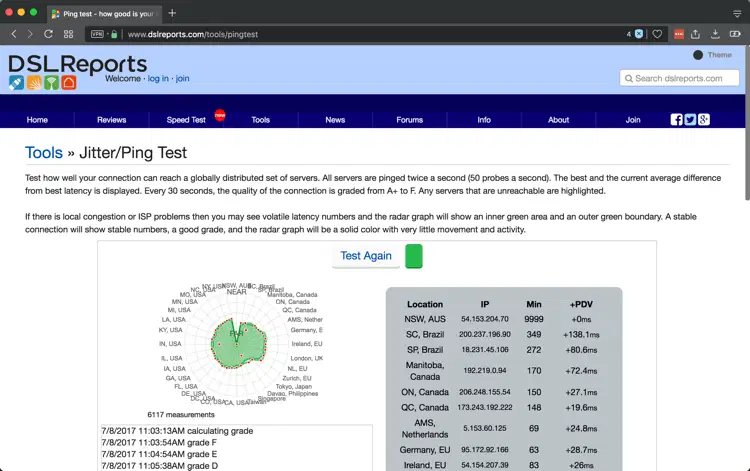750x471 pixels.
Task: Open the Tools nav item
Action: coord(261,120)
